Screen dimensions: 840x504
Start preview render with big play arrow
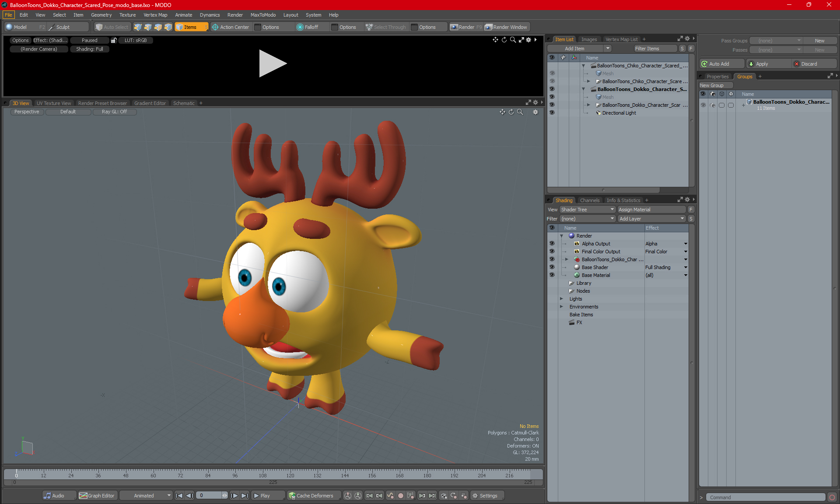[272, 63]
